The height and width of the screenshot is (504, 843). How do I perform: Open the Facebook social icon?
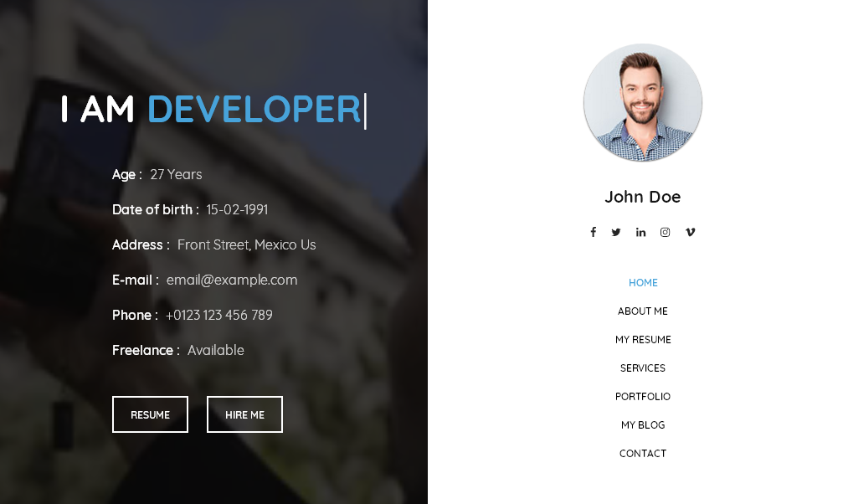(593, 233)
